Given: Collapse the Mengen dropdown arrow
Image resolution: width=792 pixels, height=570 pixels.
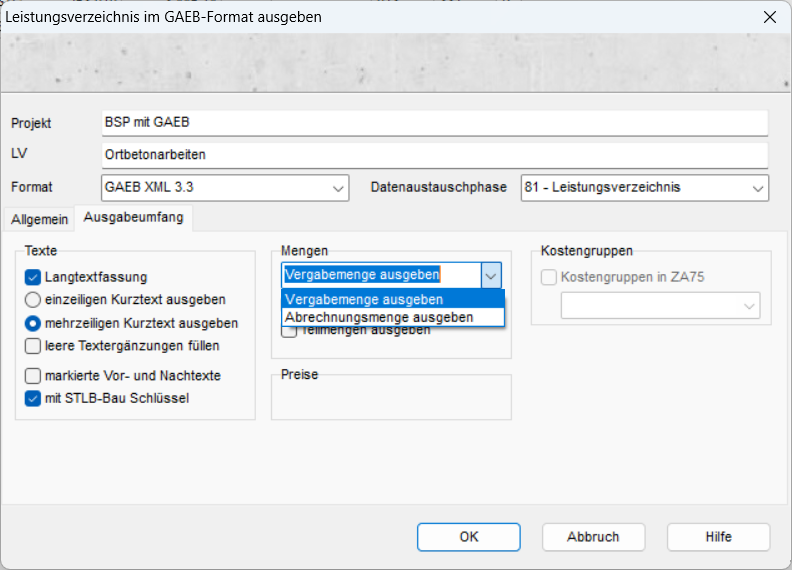Looking at the screenshot, I should tap(490, 275).
